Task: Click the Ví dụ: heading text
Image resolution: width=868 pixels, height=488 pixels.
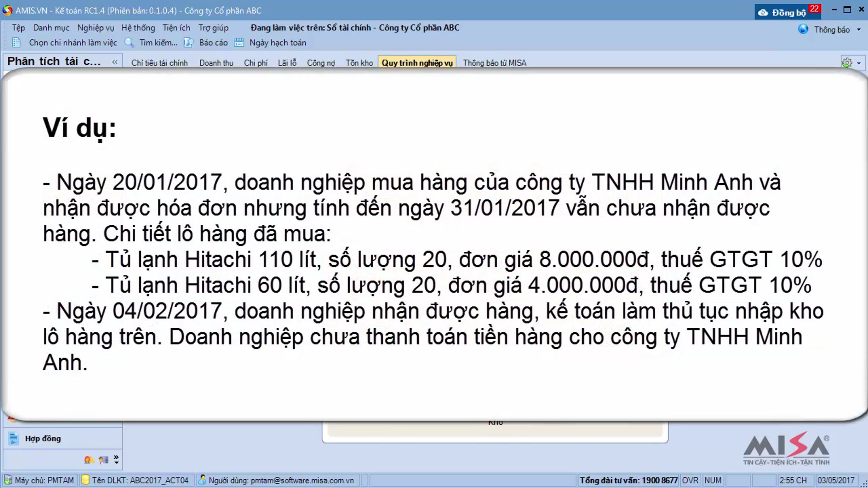Action: 80,128
